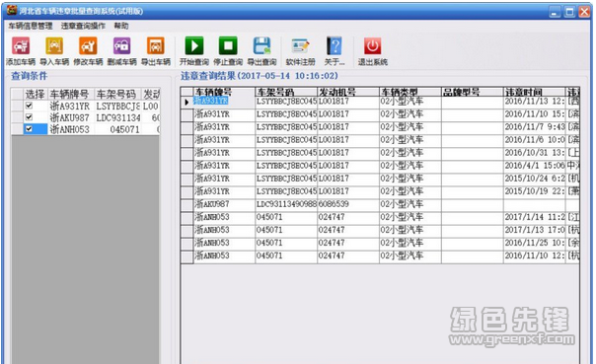Select the 修改车辆 modify vehicle icon
The image size is (596, 364).
tap(88, 46)
